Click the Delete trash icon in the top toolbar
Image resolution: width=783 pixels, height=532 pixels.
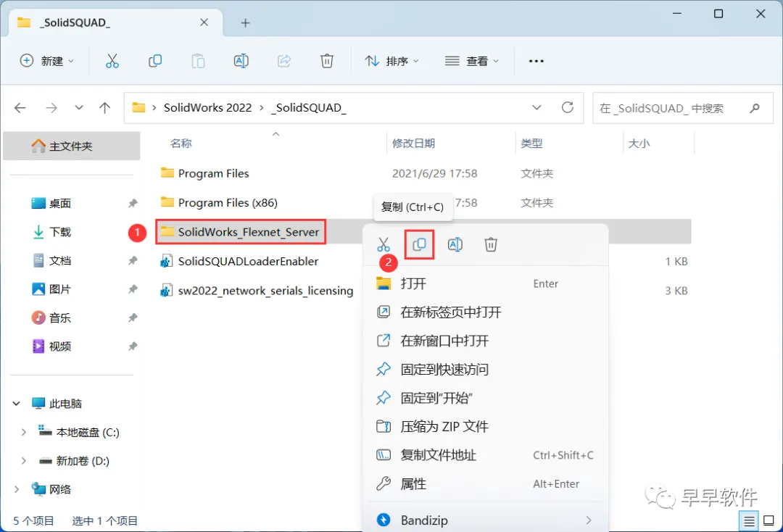(x=327, y=61)
